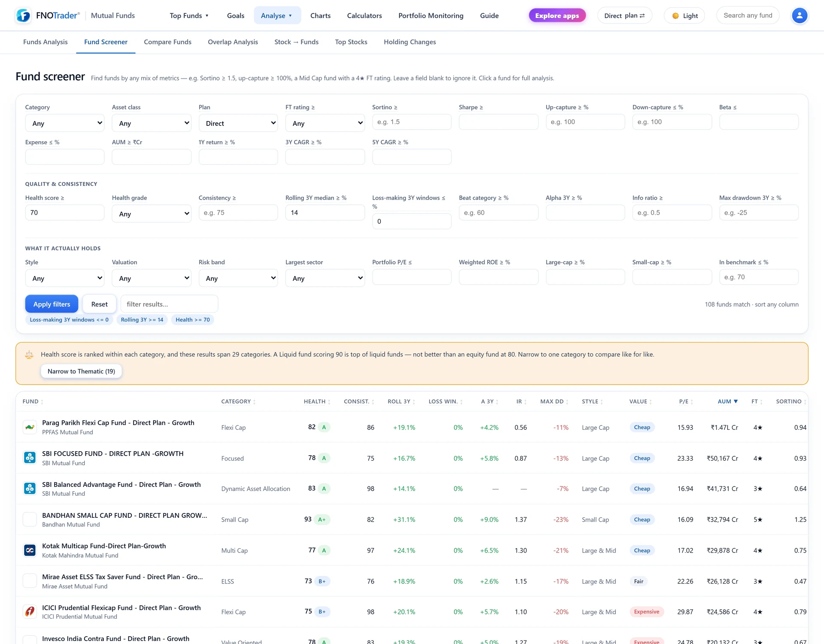Open the Plan dropdown showing Direct
The width and height of the screenshot is (824, 644).
238,123
